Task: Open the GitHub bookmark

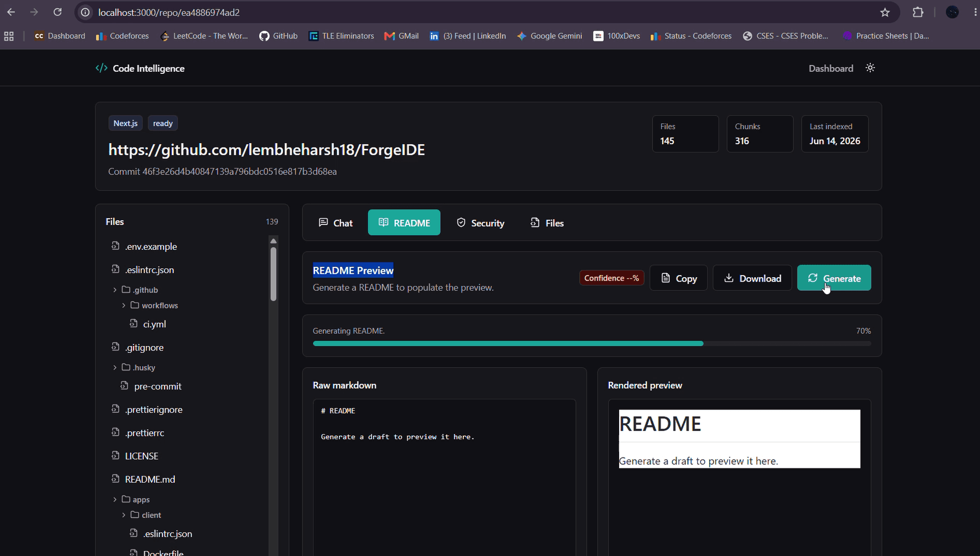Action: coord(278,36)
